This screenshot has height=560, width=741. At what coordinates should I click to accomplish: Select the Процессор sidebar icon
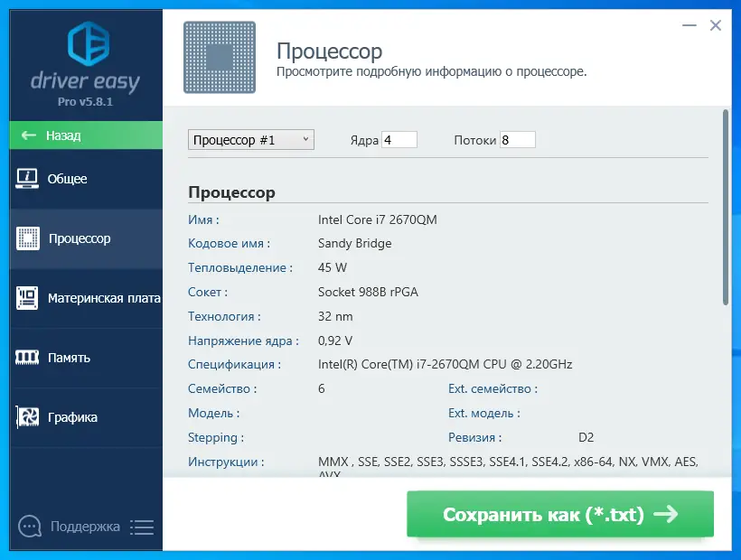(x=27, y=238)
